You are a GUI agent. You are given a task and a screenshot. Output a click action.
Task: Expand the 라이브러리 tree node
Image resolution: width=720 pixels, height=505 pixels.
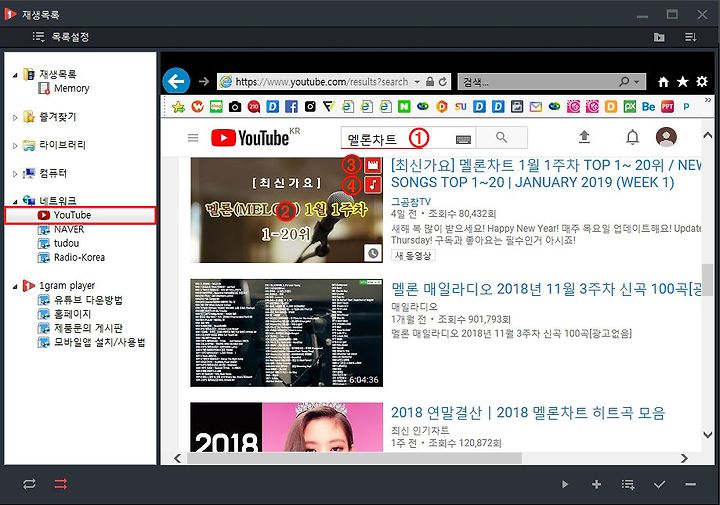click(15, 146)
